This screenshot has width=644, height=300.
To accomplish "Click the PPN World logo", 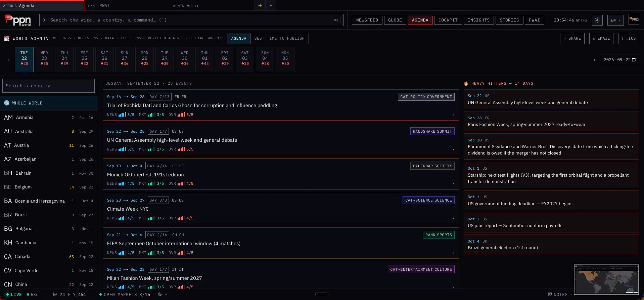I will (17, 20).
